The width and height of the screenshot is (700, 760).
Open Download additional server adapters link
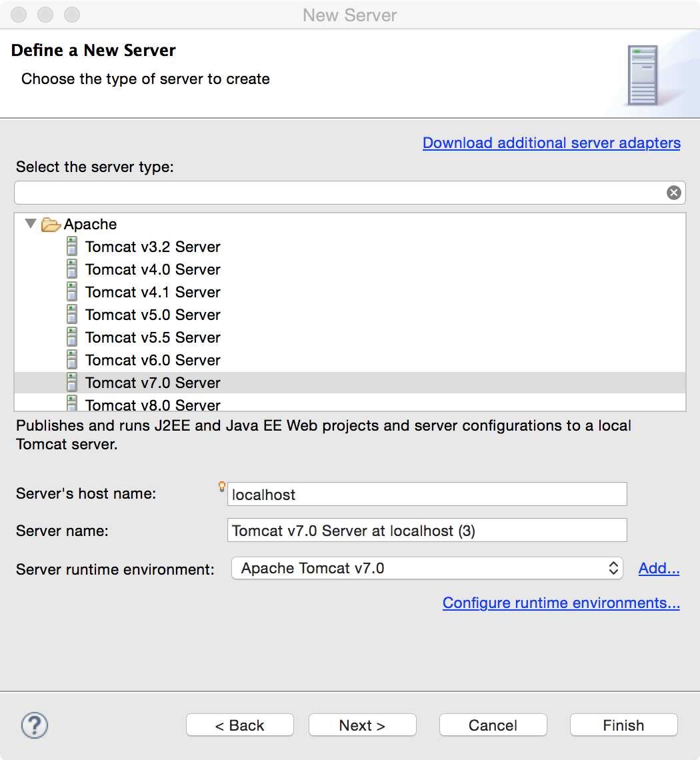tap(551, 143)
